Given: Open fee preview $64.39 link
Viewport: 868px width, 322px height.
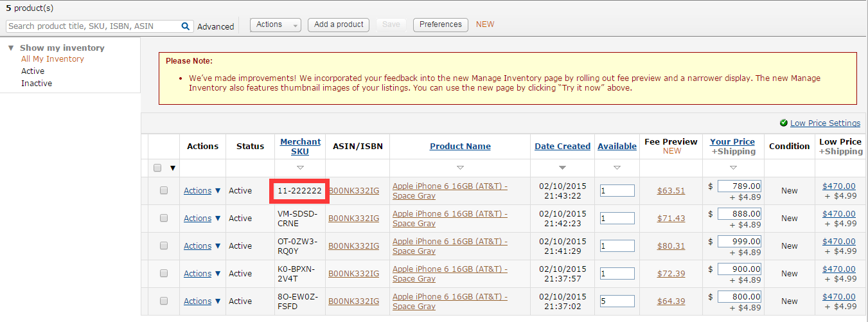Looking at the screenshot, I should pos(671,301).
